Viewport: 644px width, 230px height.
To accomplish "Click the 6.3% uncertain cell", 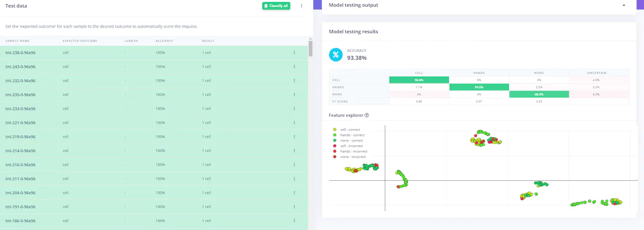I will tap(599, 94).
